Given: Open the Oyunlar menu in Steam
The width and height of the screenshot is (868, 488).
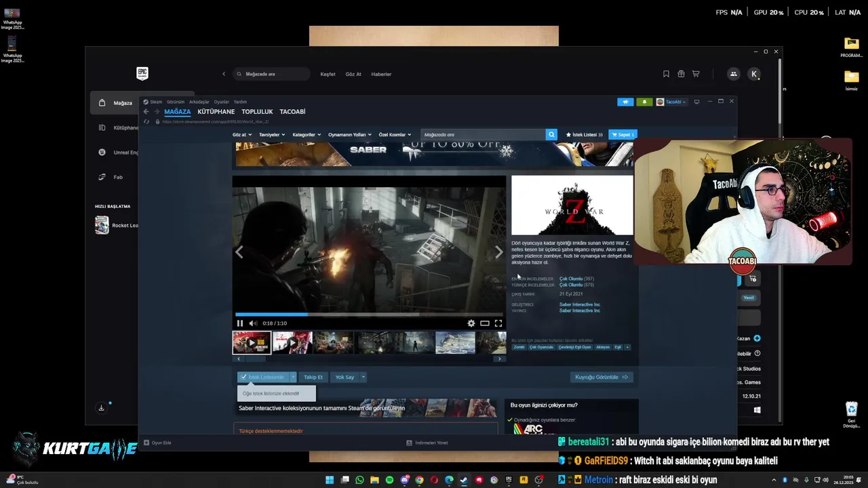Looking at the screenshot, I should (x=222, y=102).
